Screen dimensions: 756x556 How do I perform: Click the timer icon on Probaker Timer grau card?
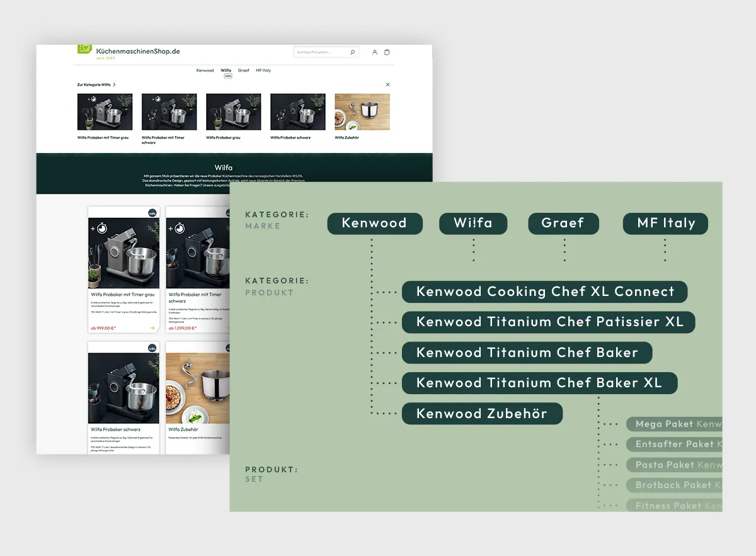point(101,228)
